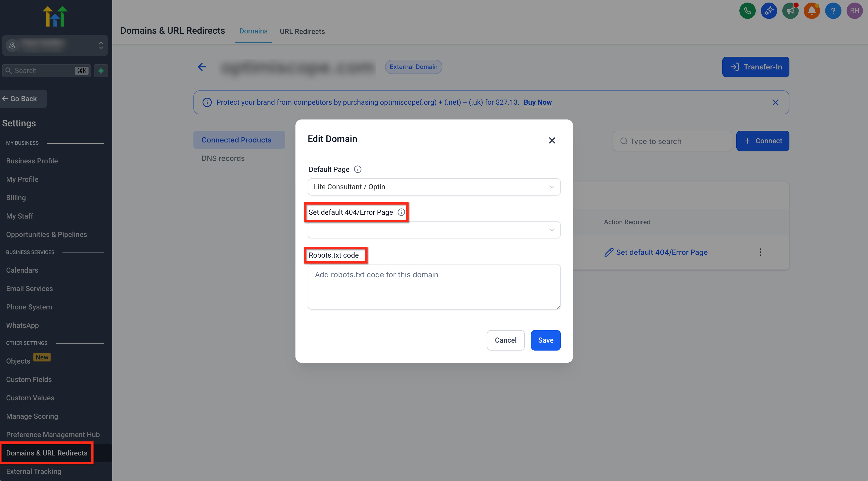Click the 404/Error Page info icon
This screenshot has width=868, height=481.
click(401, 212)
